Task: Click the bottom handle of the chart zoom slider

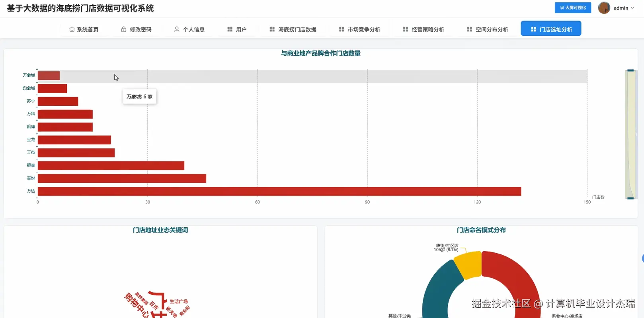Action: (630, 198)
